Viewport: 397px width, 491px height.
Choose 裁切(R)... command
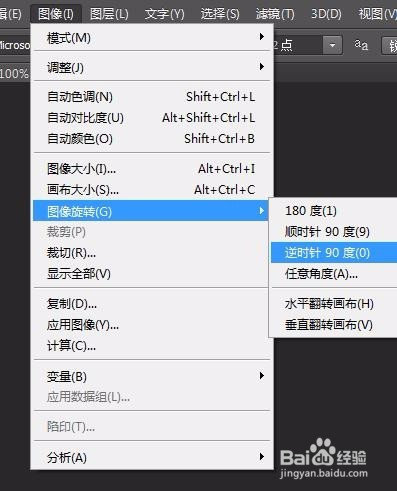(152, 253)
